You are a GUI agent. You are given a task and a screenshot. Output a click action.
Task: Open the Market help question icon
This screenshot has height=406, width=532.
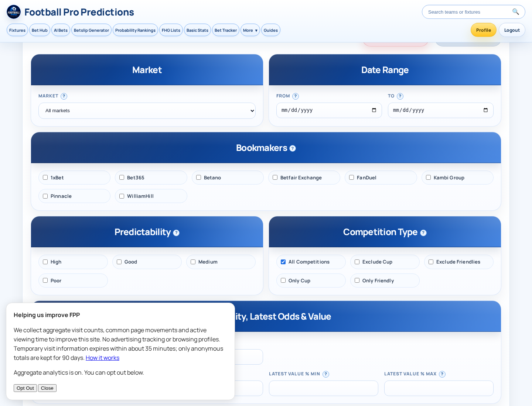(x=64, y=96)
